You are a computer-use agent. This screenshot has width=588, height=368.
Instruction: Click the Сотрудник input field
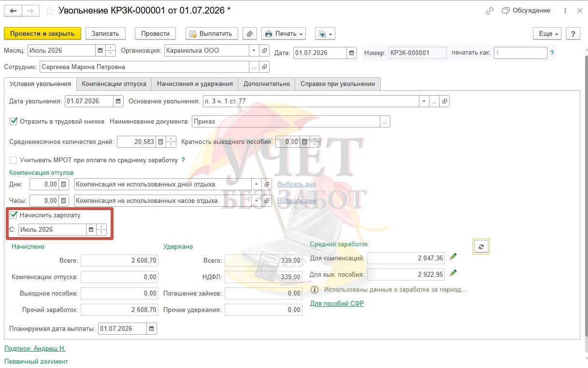[144, 67]
